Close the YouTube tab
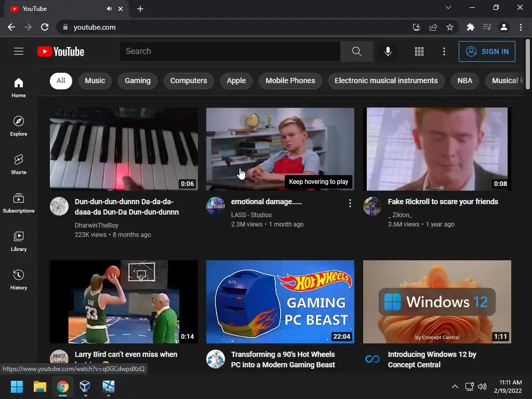Image resolution: width=532 pixels, height=399 pixels. (121, 9)
